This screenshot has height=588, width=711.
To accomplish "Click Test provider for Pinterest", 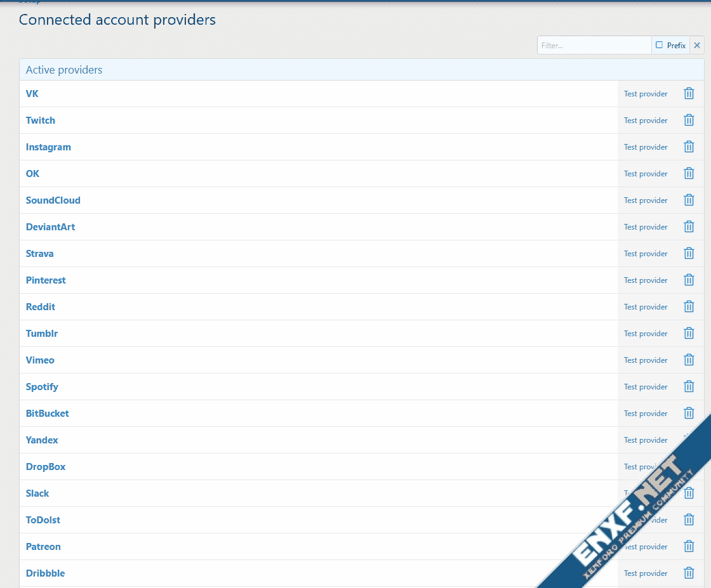I will (646, 280).
